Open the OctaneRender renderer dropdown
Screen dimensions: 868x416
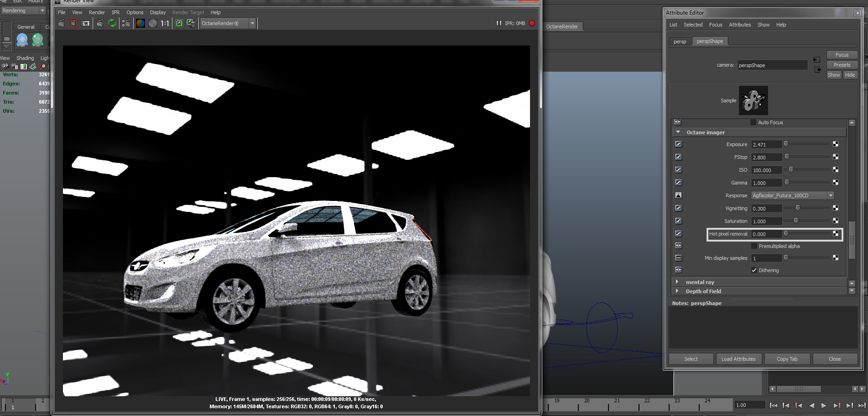tap(228, 23)
